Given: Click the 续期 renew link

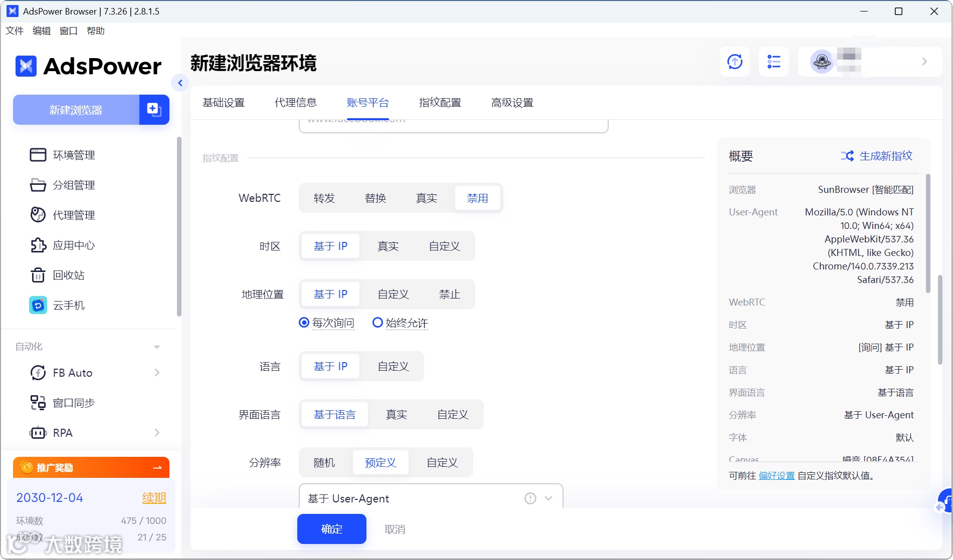Looking at the screenshot, I should click(154, 498).
